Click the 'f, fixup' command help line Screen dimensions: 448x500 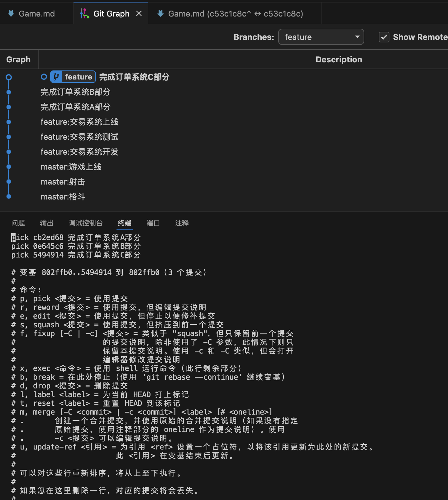(152, 334)
